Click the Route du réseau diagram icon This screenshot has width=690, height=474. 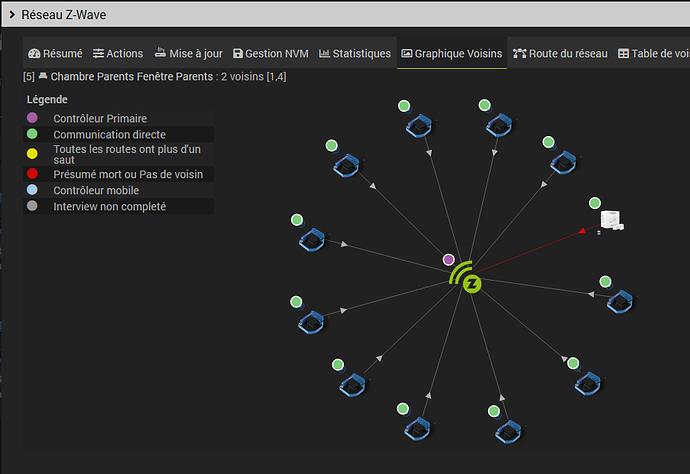click(519, 53)
